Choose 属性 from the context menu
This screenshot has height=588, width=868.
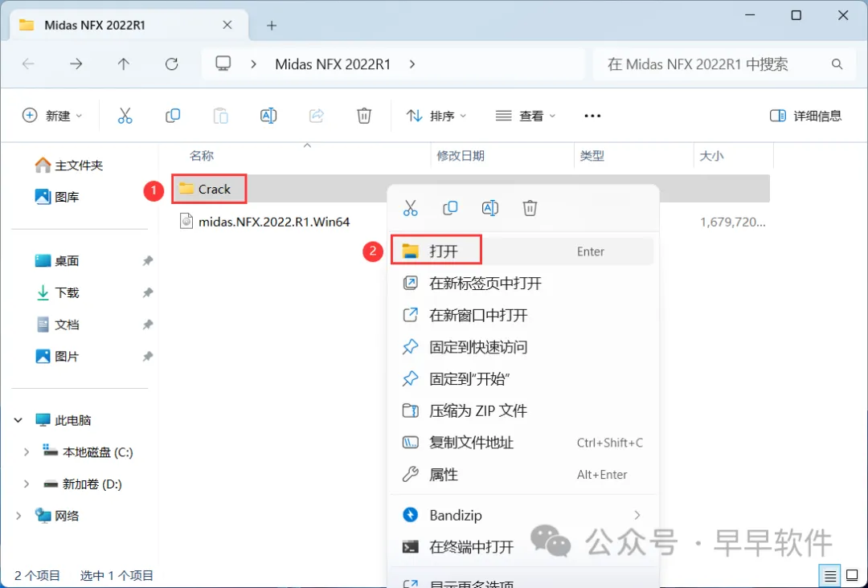(x=522, y=475)
